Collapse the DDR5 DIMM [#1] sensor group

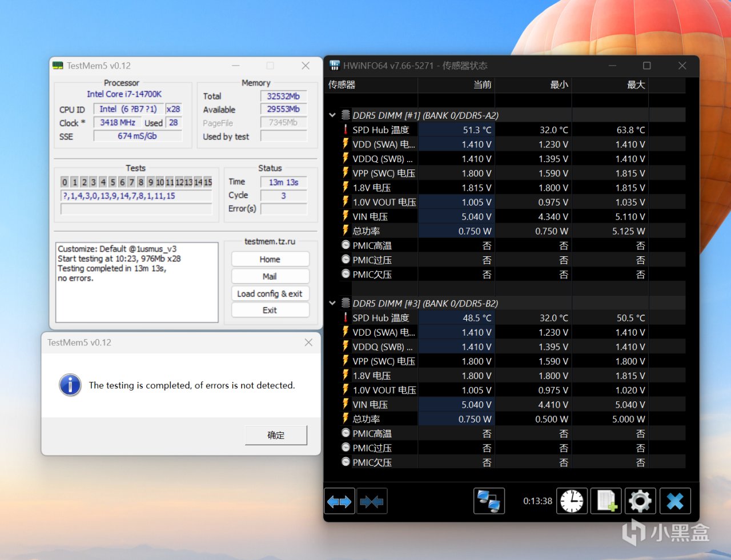point(332,115)
